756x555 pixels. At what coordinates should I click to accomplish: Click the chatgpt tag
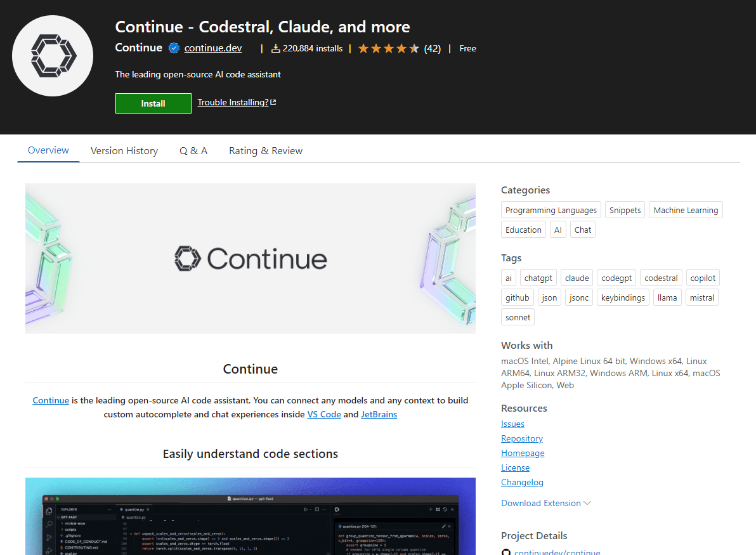click(x=538, y=278)
